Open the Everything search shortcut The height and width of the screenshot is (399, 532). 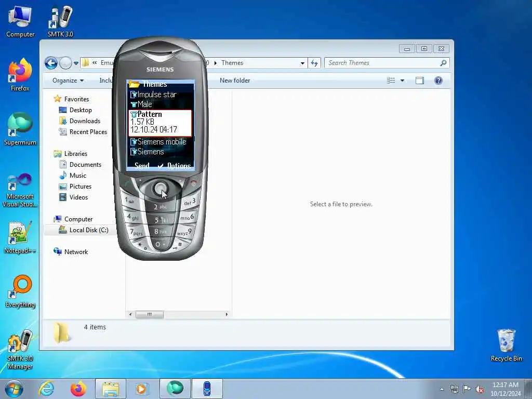[x=20, y=291]
